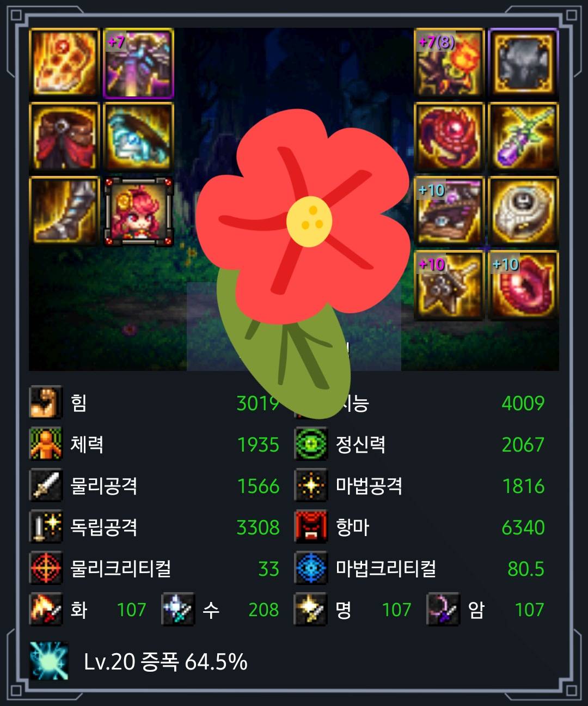The height and width of the screenshot is (706, 588).
Task: Select the +10 star hammer slot
Action: tap(449, 285)
